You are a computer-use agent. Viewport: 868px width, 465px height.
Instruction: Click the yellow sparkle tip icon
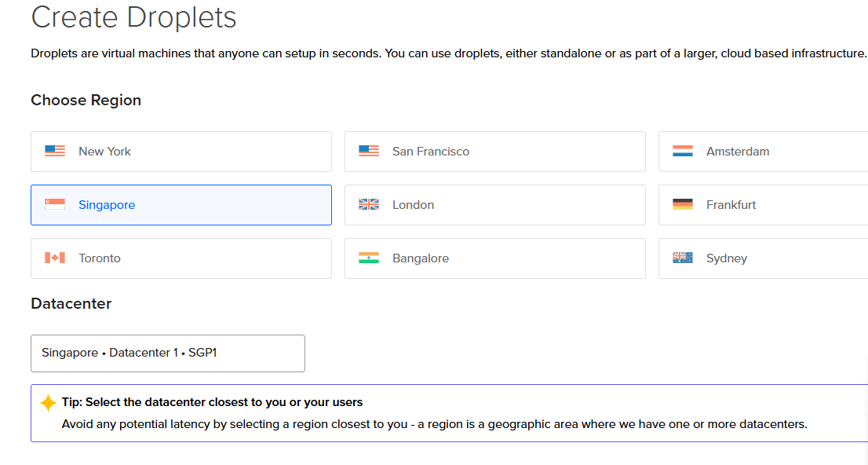coord(48,403)
